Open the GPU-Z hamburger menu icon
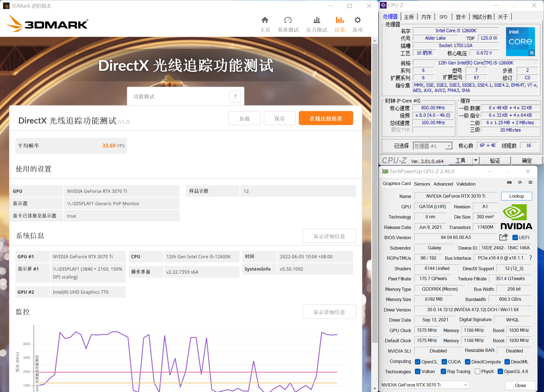 point(530,182)
